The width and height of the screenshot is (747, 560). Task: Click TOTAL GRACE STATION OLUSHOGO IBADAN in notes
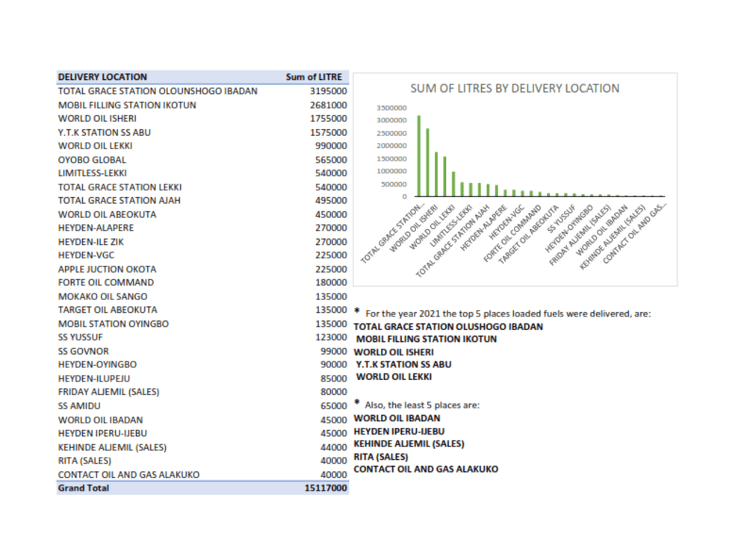[448, 327]
